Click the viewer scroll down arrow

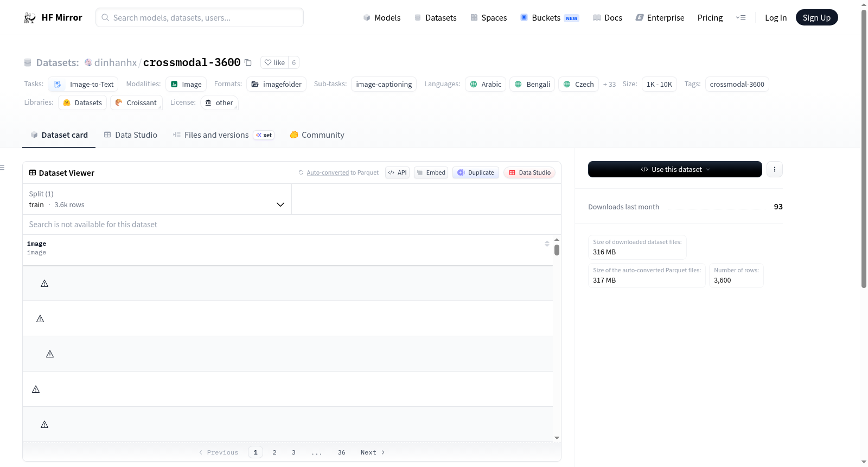click(557, 438)
